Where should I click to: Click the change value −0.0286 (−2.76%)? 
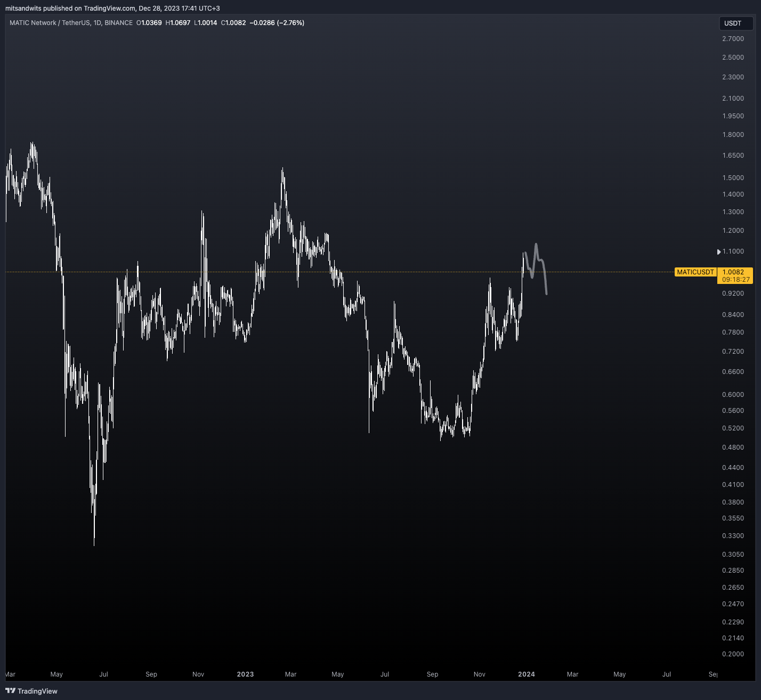(277, 23)
